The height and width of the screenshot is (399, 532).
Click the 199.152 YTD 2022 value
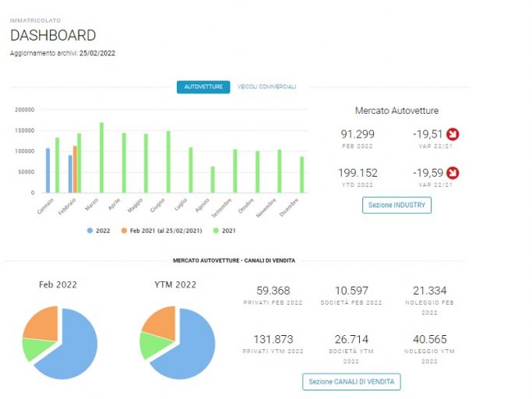pos(358,173)
